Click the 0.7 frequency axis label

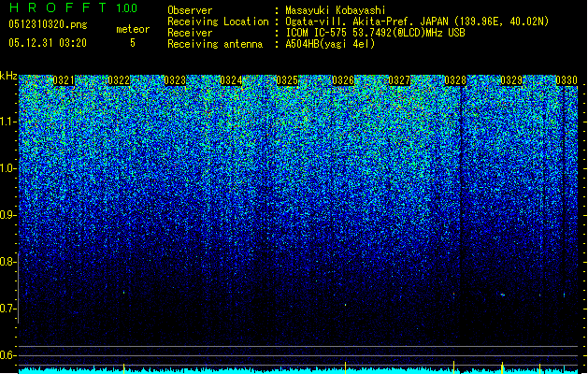[x=7, y=309]
